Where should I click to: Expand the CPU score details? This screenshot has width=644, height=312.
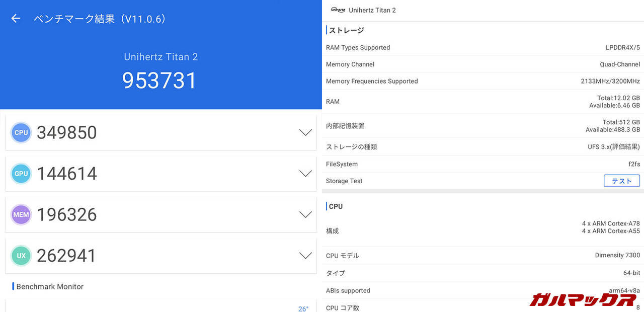(x=305, y=132)
